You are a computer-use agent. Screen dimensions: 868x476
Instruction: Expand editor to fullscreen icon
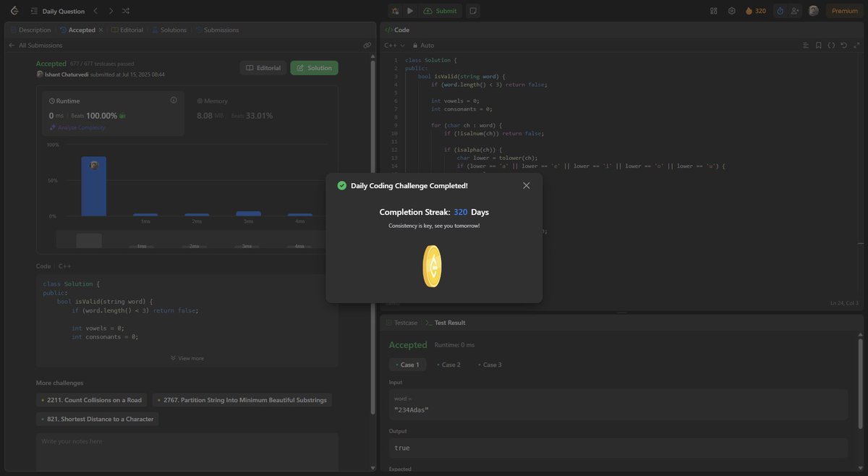click(x=856, y=45)
